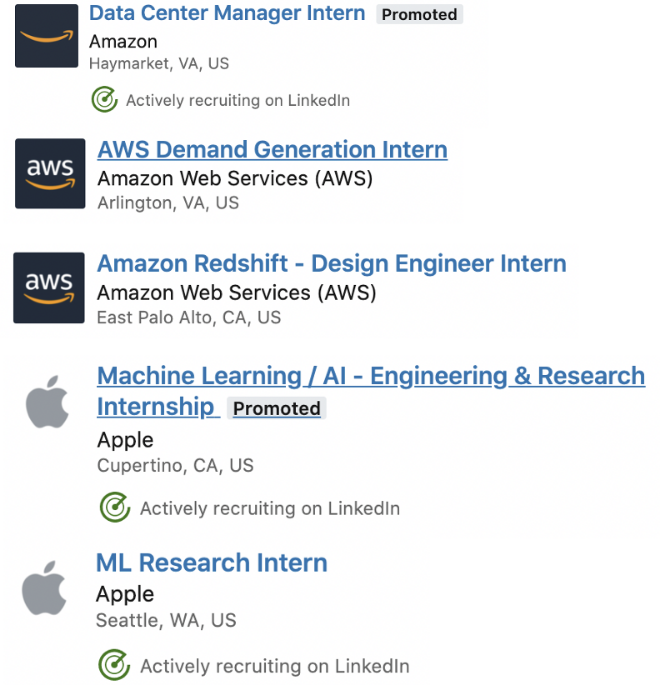Open the Amazon Redshift - Design Engineer Intern job

(x=331, y=264)
